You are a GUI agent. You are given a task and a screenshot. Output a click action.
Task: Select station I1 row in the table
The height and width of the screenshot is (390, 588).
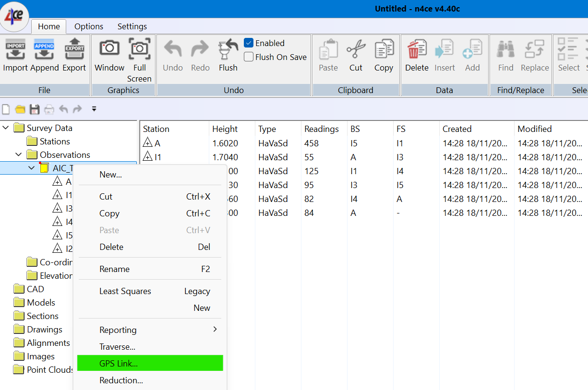pyautogui.click(x=364, y=157)
